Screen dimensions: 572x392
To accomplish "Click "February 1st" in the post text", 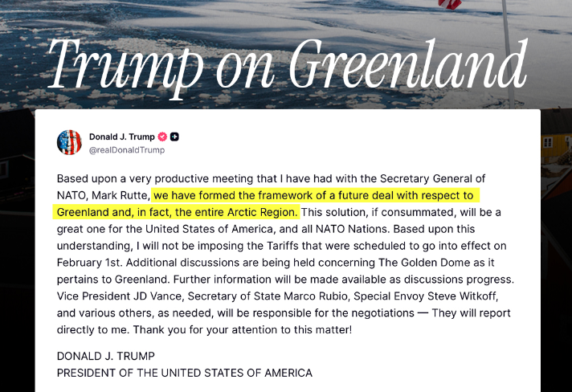I will [x=92, y=262].
